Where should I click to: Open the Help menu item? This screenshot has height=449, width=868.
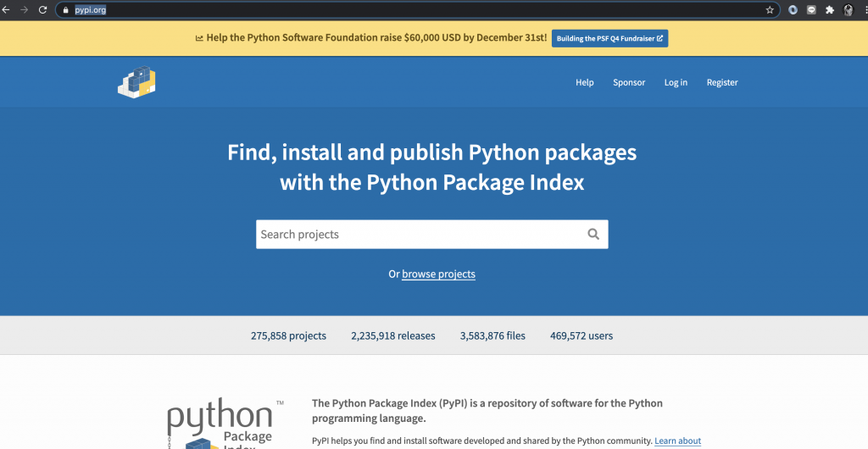[585, 82]
